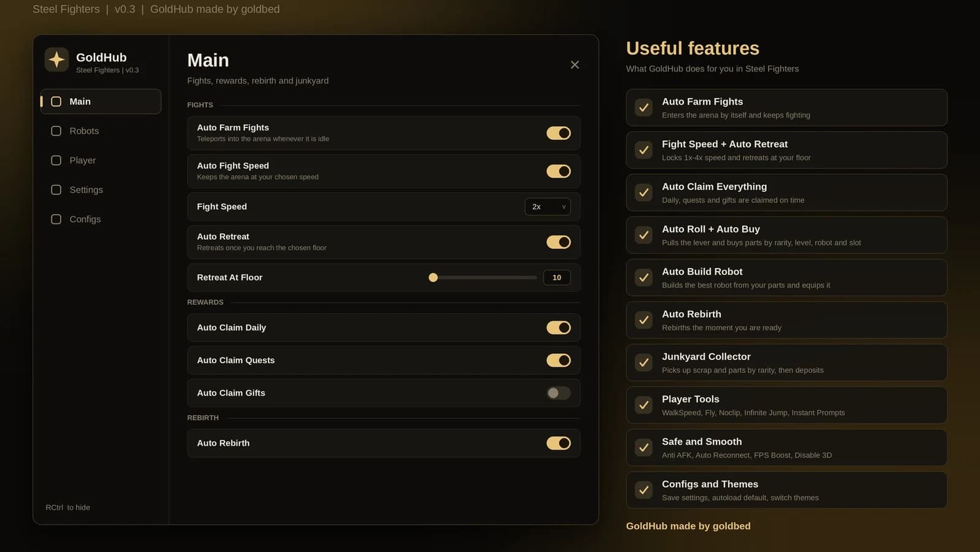Viewport: 980px width, 552px height.
Task: Click the Fight Speed + Auto Retreat checkmark
Action: coord(644,150)
